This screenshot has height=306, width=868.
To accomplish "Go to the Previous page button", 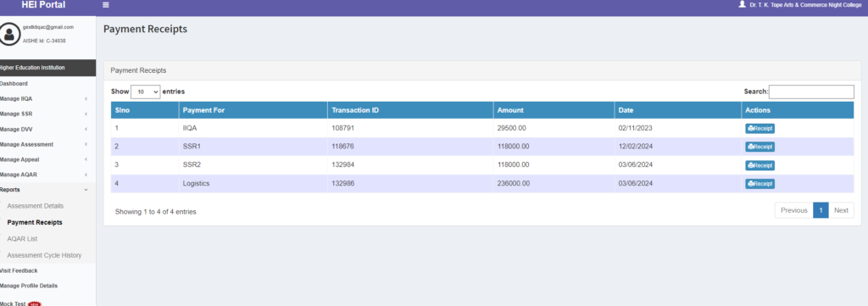I will pos(793,210).
